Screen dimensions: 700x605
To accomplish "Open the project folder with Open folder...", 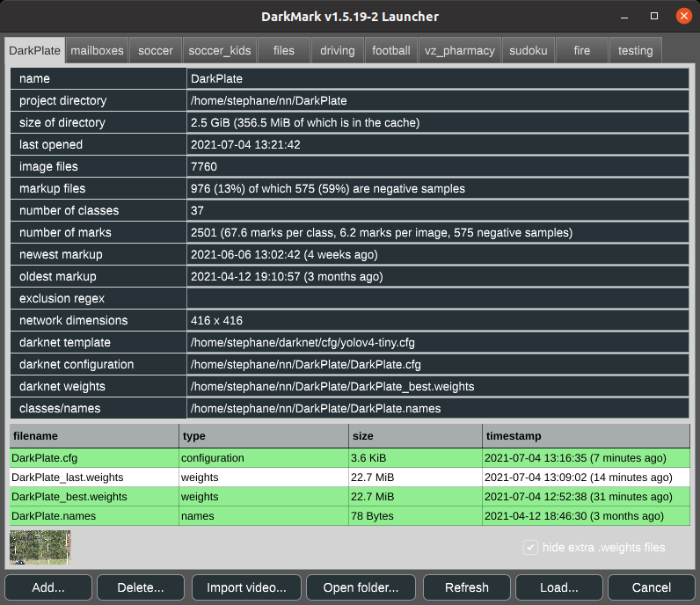I will point(361,587).
